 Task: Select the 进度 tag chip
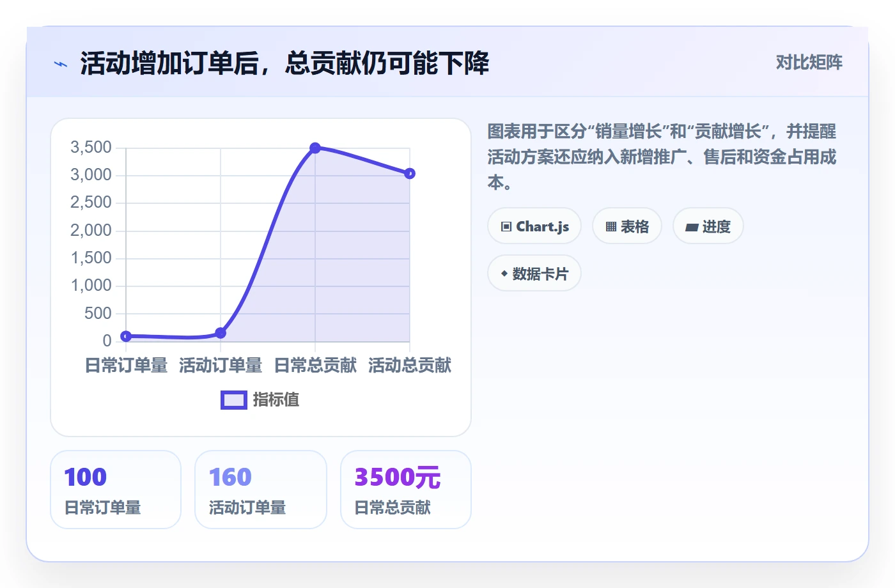[708, 226]
